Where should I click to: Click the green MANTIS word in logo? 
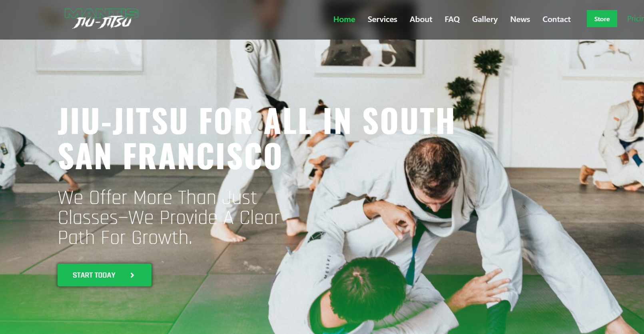(102, 14)
